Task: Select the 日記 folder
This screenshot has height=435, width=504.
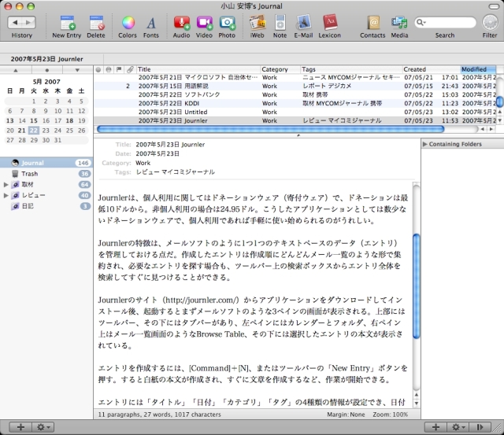Action: [x=46, y=206]
